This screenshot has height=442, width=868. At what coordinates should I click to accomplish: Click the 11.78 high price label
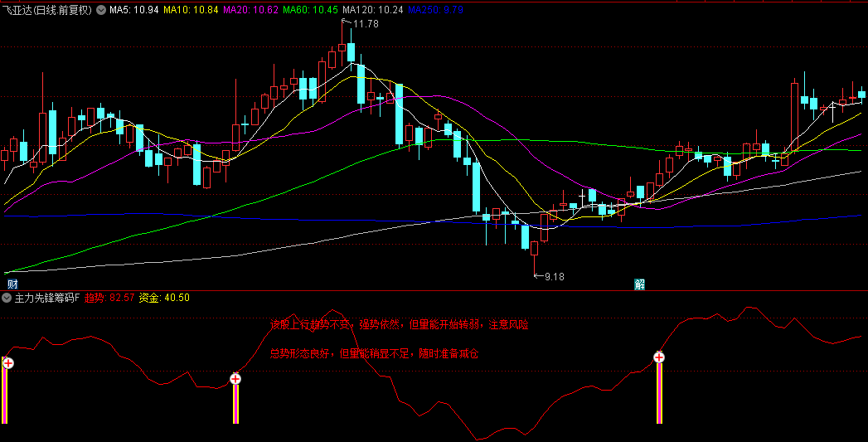(366, 24)
